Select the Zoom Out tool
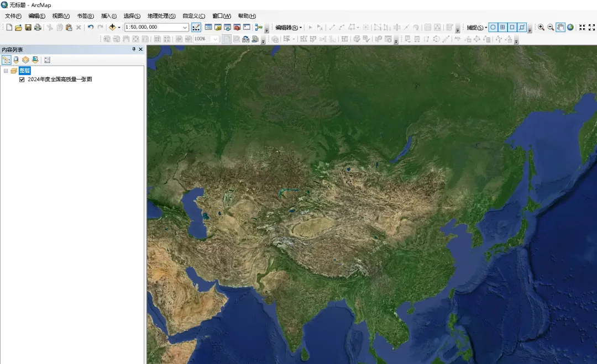Viewport: 597px width, 364px height. 551,28
